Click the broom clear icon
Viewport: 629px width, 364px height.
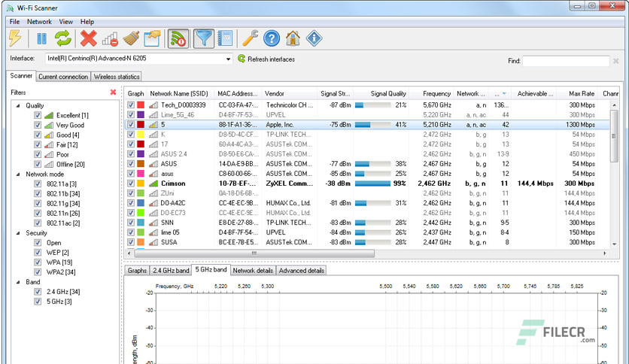coord(131,38)
